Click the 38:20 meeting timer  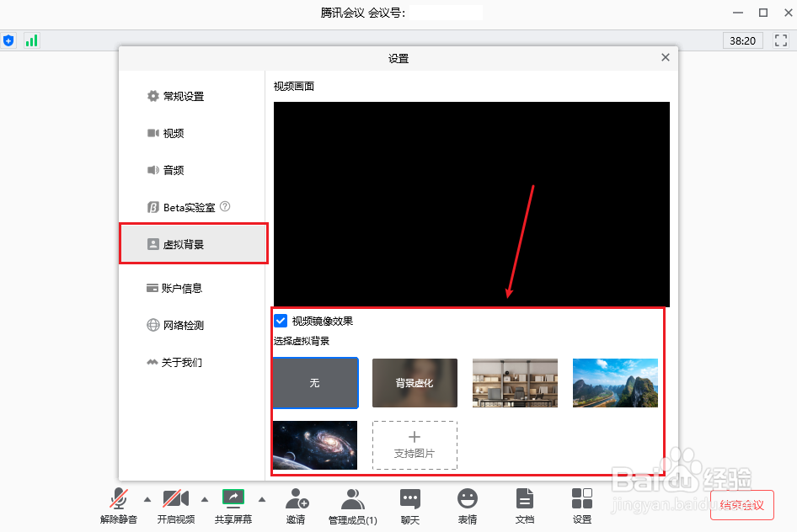(742, 40)
